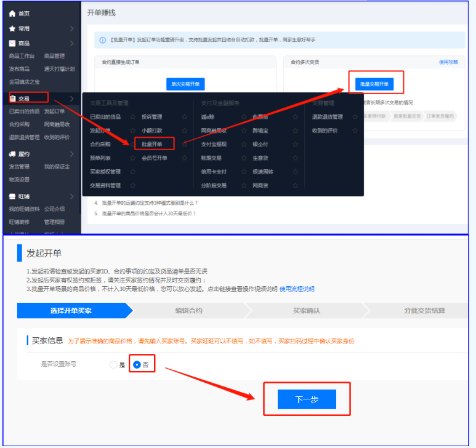This screenshot has height=448, width=476.
Task: Click the truck icon beside 履约
Action: click(x=12, y=154)
